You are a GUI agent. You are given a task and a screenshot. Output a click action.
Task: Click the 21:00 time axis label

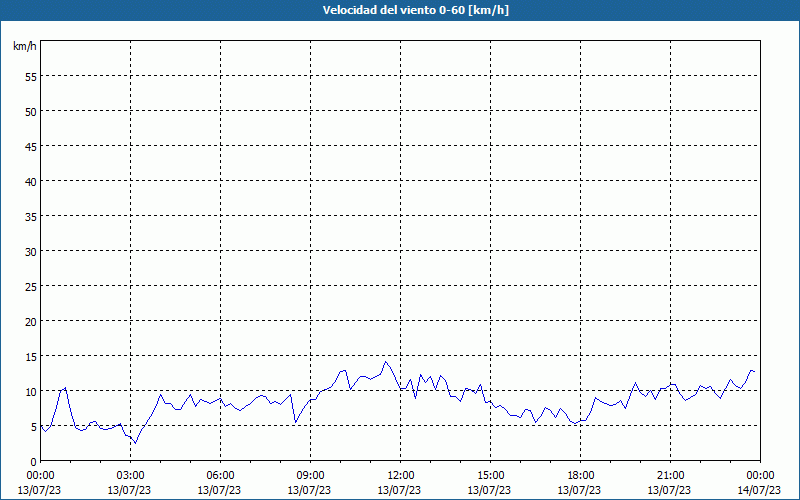[670, 476]
